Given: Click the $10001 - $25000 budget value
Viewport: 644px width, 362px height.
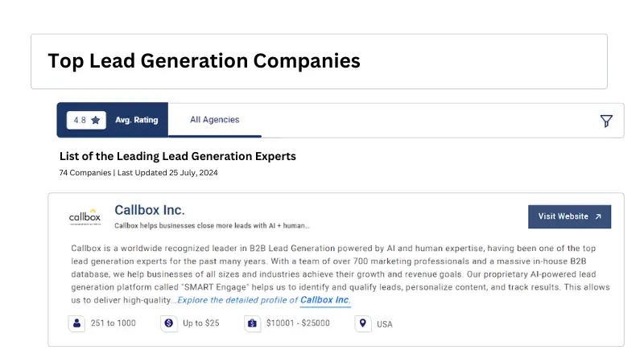Looking at the screenshot, I should coord(298,323).
